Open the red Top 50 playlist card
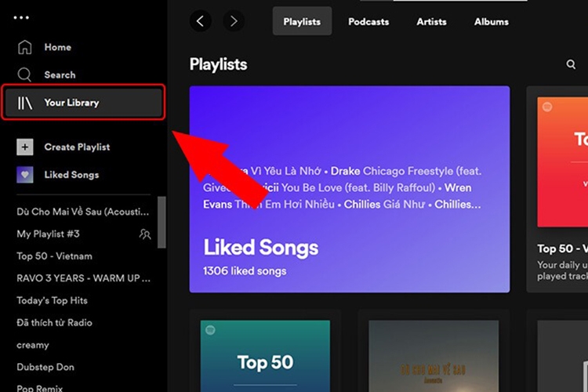 [x=557, y=190]
